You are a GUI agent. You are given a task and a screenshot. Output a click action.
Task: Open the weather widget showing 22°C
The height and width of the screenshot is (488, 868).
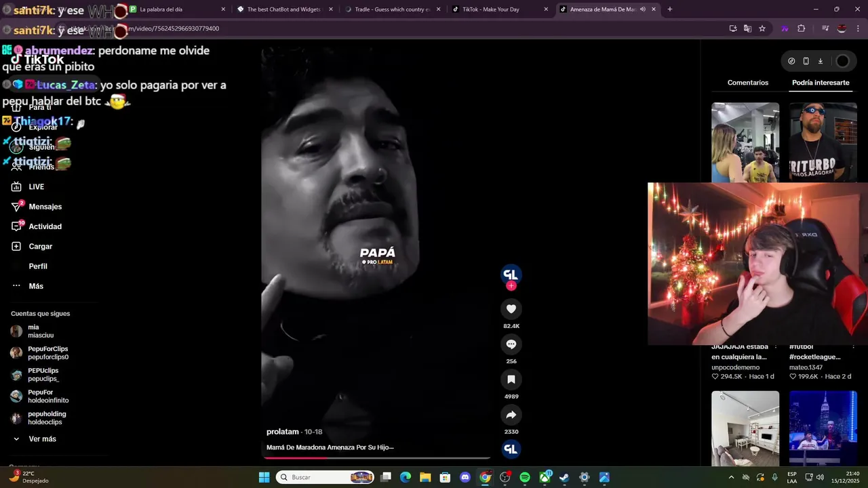28,477
